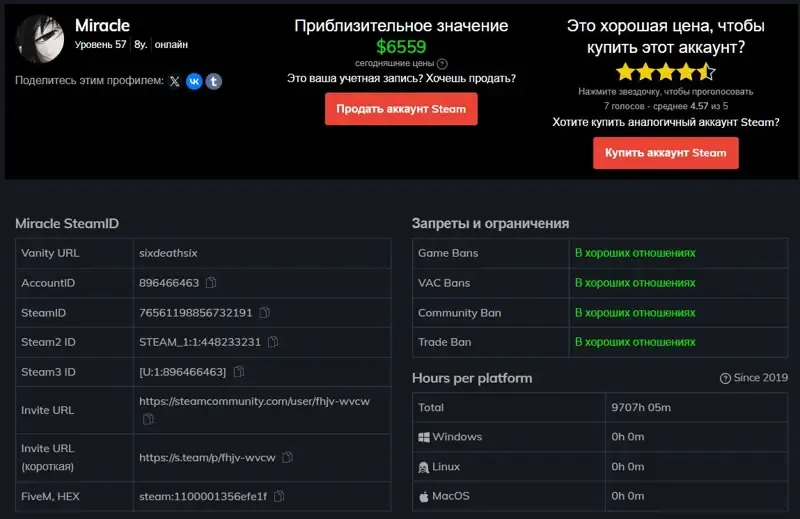This screenshot has width=800, height=519.
Task: Select vanity URL sixdeathsix
Action: coord(168,253)
